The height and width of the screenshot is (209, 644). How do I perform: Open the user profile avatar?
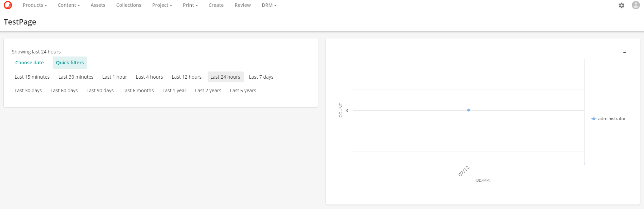(636, 5)
